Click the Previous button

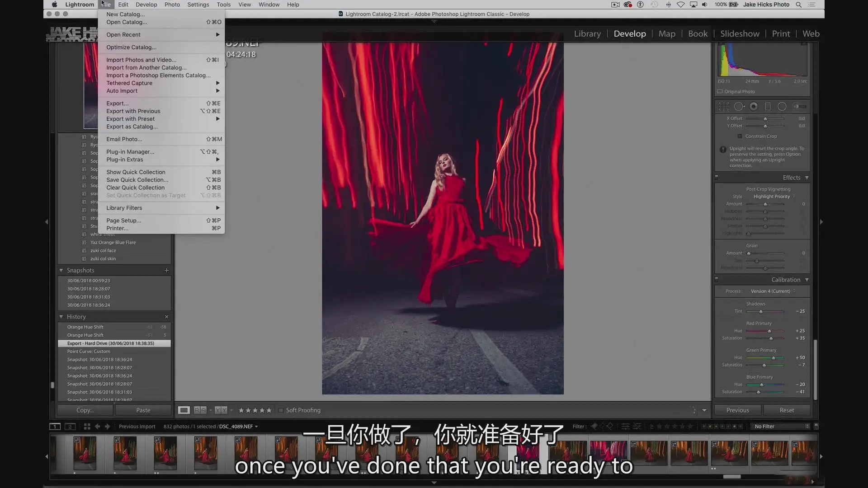pos(738,410)
